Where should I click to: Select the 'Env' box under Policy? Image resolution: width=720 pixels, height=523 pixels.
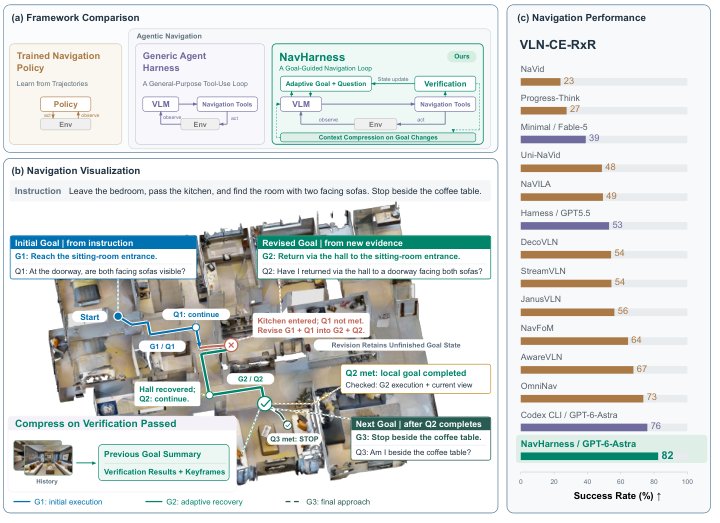[x=65, y=124]
